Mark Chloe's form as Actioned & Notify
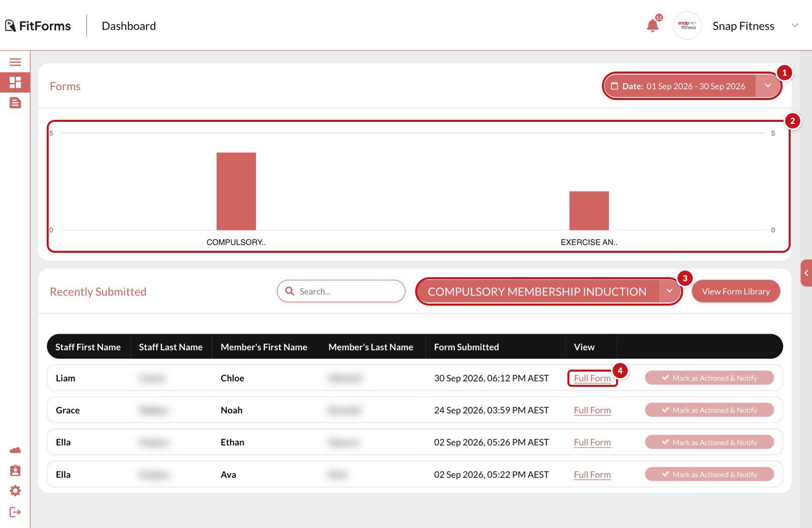 [x=709, y=378]
